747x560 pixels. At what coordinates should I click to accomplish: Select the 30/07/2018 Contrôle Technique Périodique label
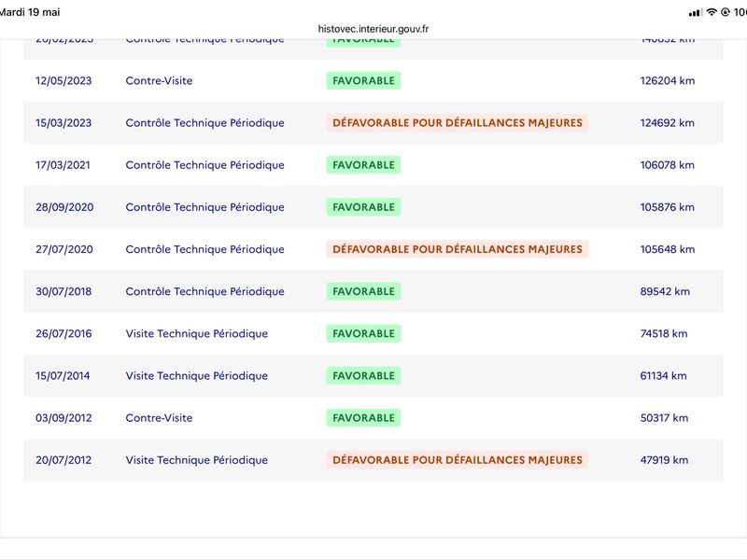pyautogui.click(x=204, y=291)
